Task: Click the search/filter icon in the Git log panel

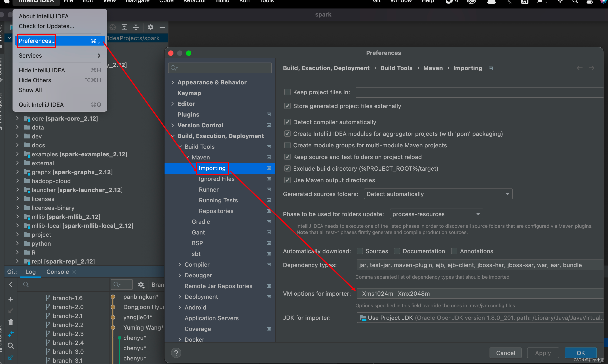Action: click(x=117, y=284)
